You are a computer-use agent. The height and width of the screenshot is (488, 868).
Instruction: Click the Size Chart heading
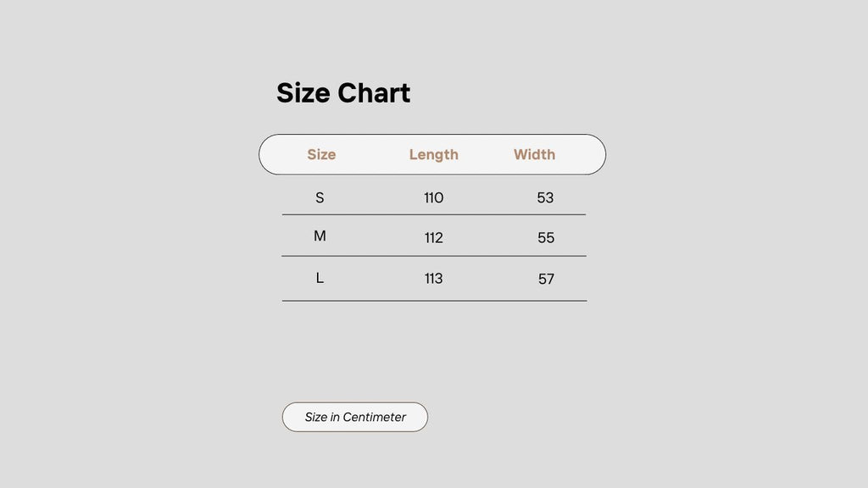pyautogui.click(x=343, y=93)
